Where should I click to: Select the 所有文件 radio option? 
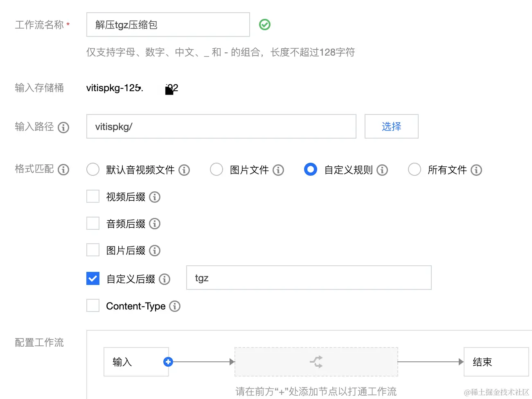coord(415,169)
